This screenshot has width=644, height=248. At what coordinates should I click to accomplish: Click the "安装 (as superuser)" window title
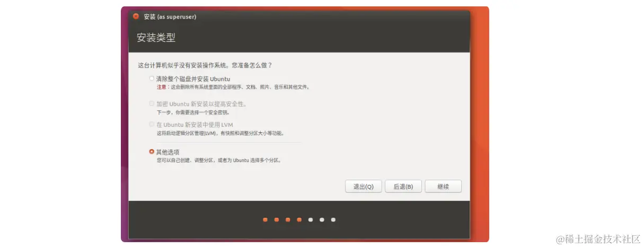click(x=170, y=16)
